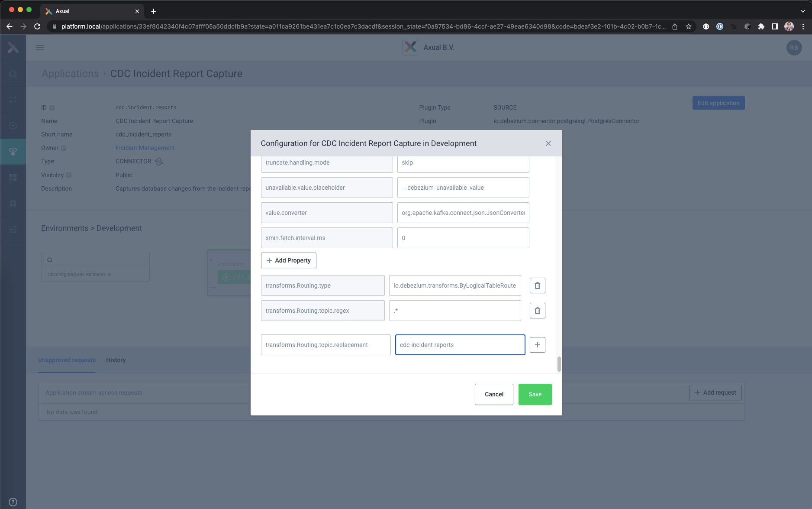The height and width of the screenshot is (509, 812).
Task: Open the settings sliders icon in sidebar
Action: point(13,230)
